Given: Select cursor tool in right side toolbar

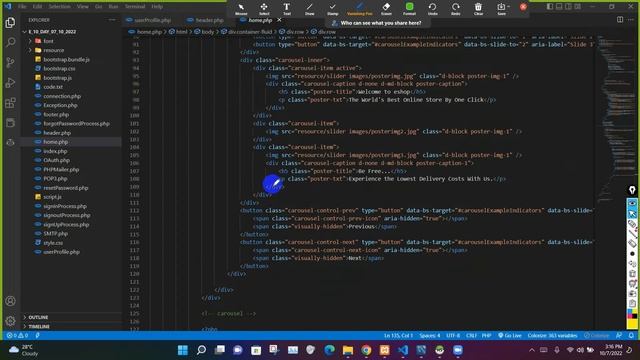Looking at the screenshot, I should pyautogui.click(x=632, y=213).
